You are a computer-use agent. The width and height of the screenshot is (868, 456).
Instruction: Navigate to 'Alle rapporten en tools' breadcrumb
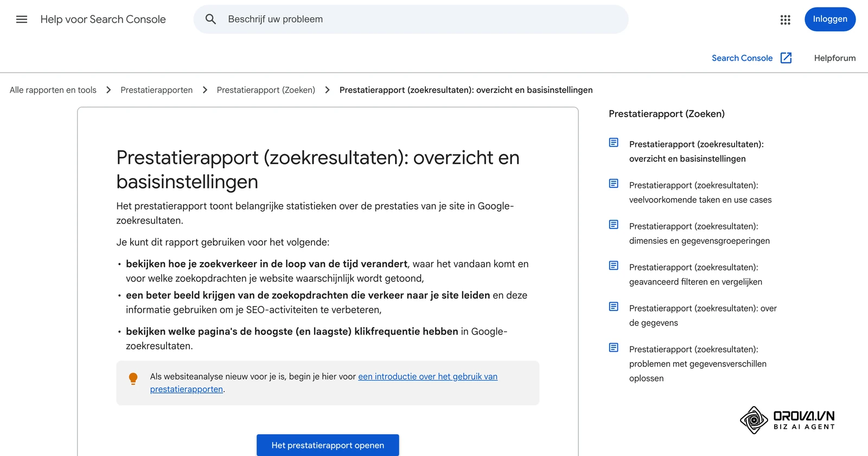(x=53, y=90)
